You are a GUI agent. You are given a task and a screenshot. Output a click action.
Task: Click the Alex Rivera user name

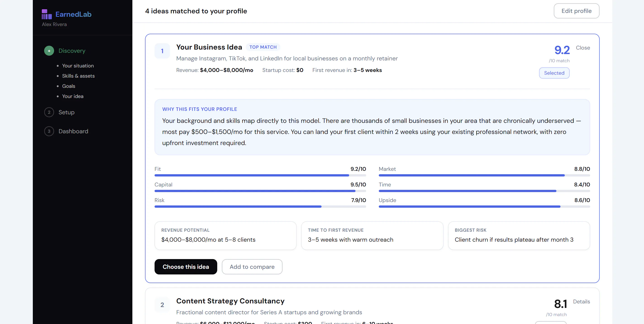(x=54, y=24)
